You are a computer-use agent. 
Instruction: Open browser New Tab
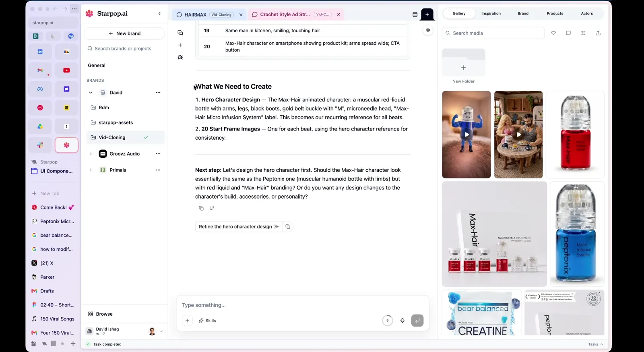(x=50, y=193)
